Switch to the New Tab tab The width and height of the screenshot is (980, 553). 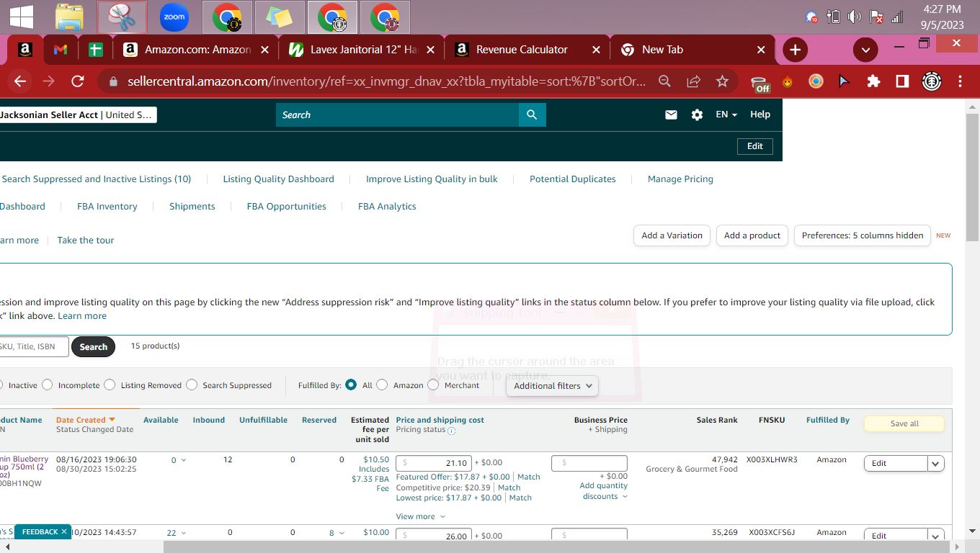click(x=694, y=50)
